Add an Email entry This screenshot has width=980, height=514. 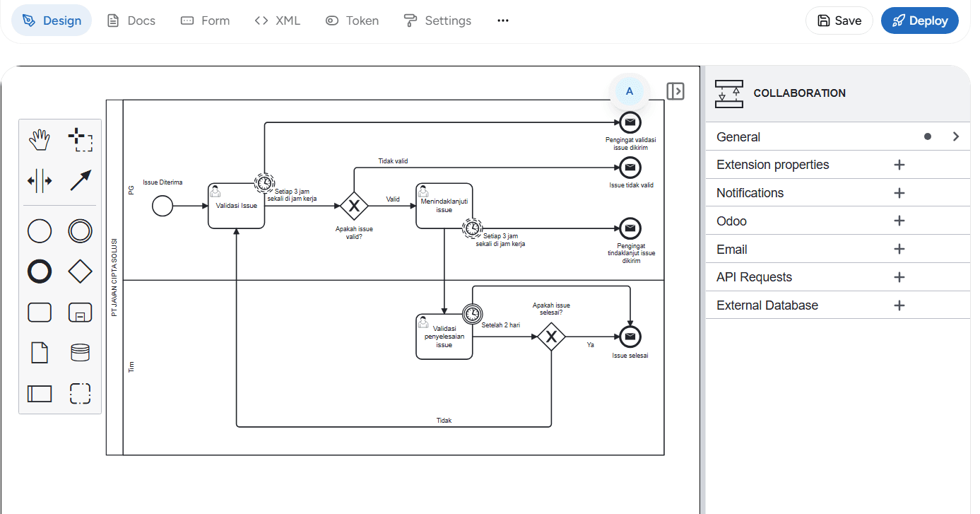click(x=899, y=249)
